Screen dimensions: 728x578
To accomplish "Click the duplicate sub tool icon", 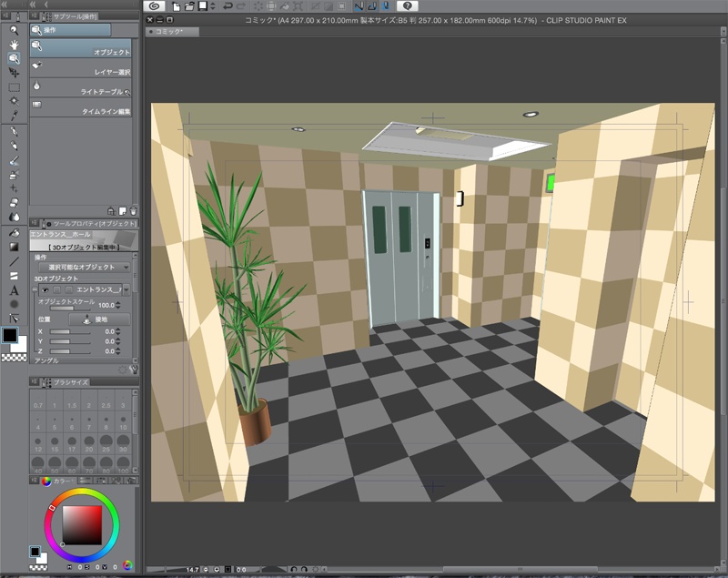I will pyautogui.click(x=123, y=211).
